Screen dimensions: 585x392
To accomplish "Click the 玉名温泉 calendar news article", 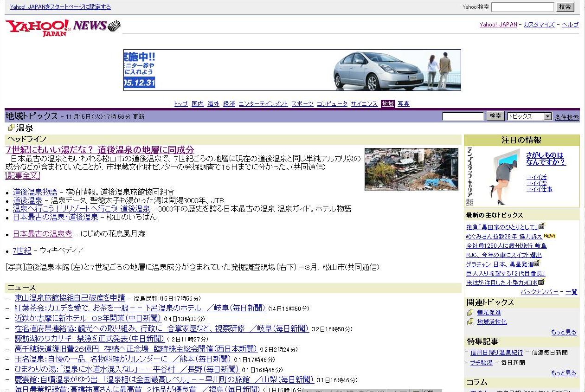I will (123, 359).
